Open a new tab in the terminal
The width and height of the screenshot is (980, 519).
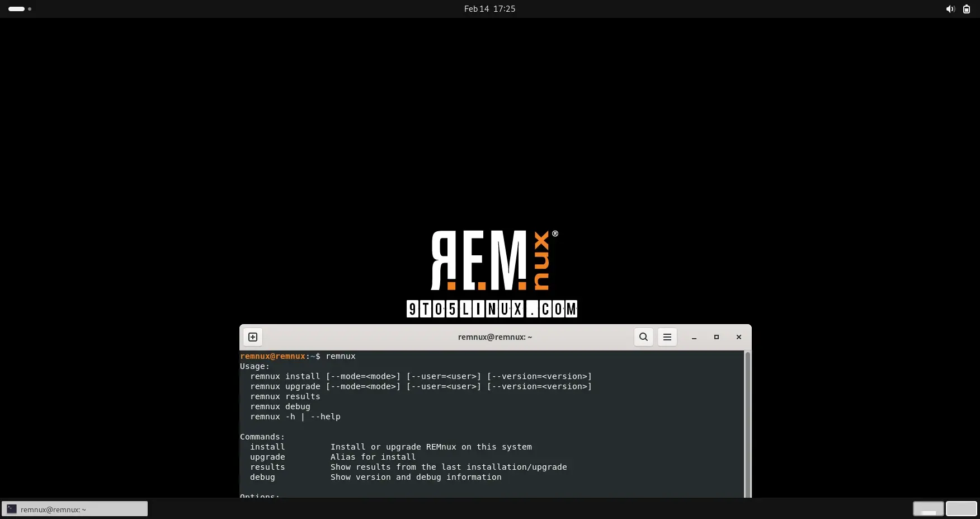253,337
